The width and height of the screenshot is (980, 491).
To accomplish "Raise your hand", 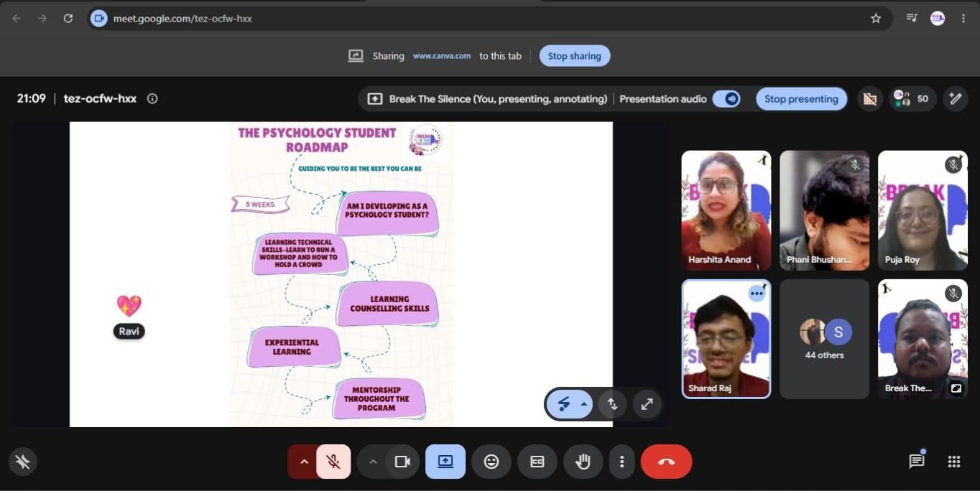I will click(x=583, y=462).
